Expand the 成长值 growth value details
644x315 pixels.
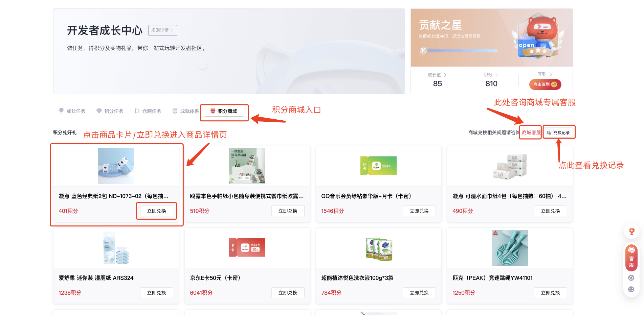coord(437,75)
